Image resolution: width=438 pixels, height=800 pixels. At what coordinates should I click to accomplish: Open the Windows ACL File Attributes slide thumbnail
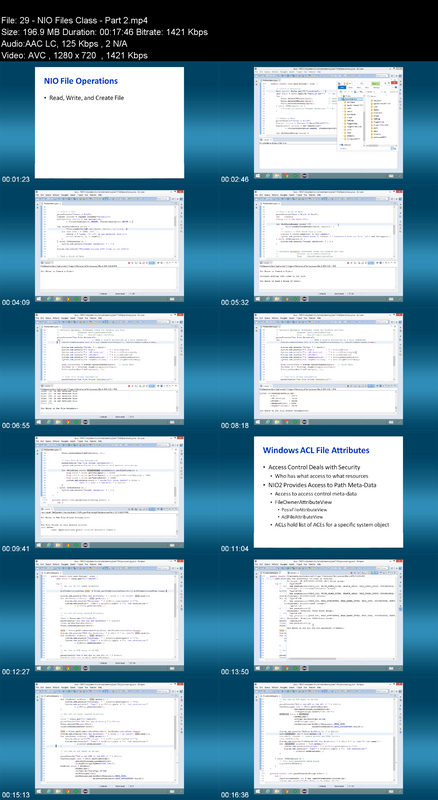pyautogui.click(x=329, y=492)
